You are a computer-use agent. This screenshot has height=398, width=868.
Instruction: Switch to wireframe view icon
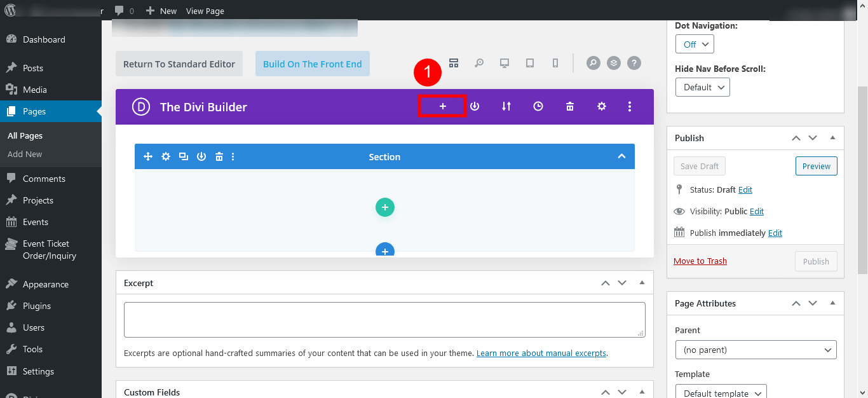coord(454,63)
